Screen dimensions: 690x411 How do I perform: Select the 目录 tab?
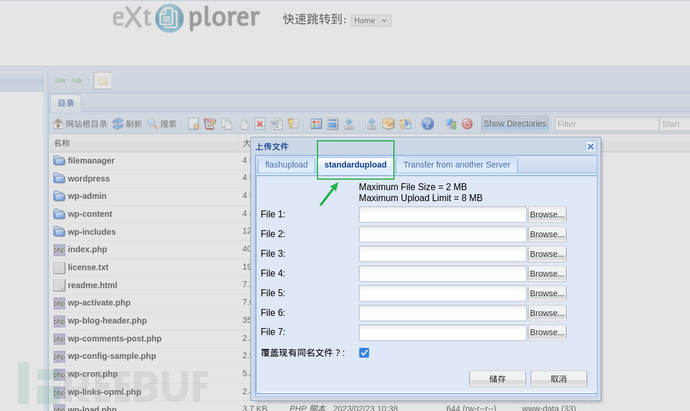point(66,103)
